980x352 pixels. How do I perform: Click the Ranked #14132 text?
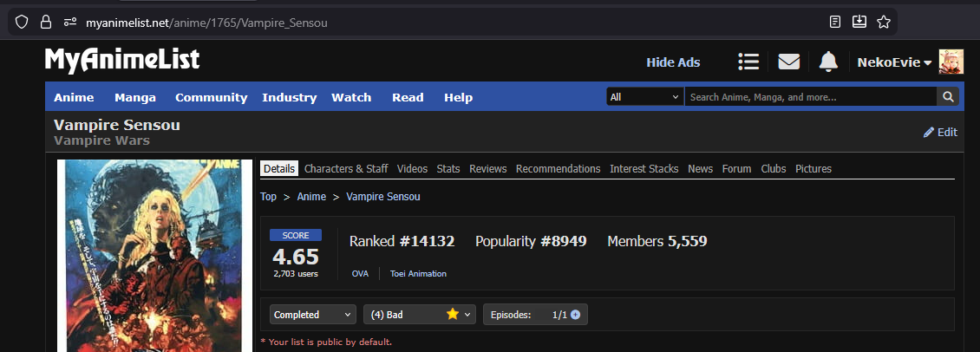(x=402, y=241)
